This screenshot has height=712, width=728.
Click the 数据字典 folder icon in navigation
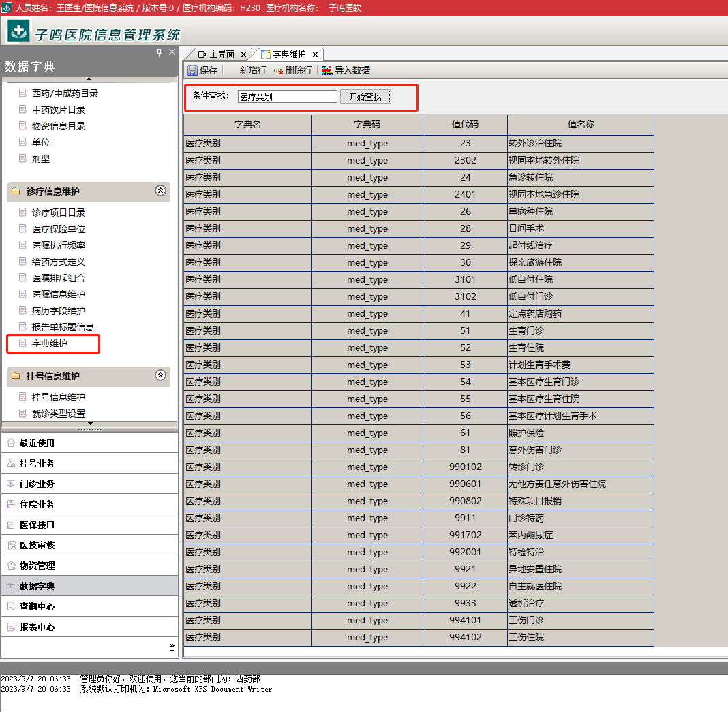11,586
